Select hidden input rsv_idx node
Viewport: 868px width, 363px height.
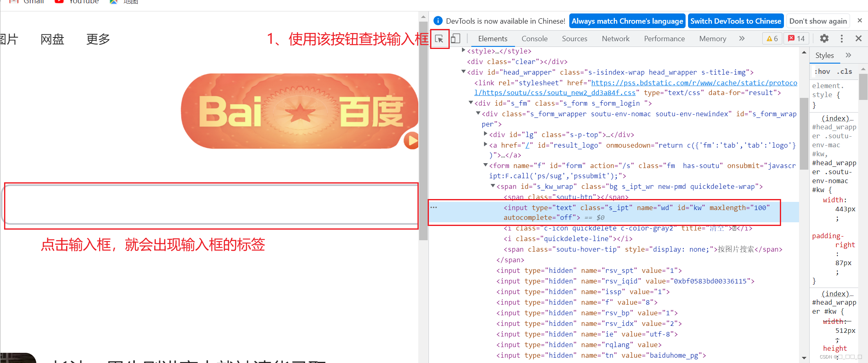[x=589, y=323]
